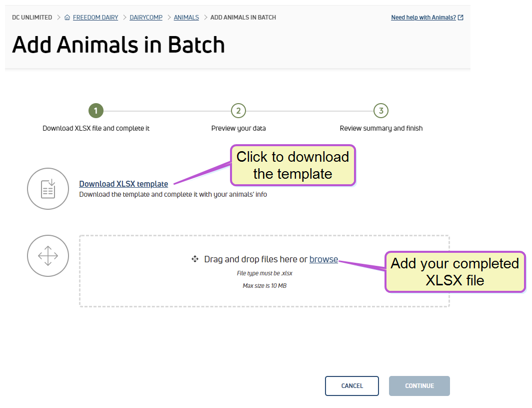This screenshot has width=532, height=408.
Task: Click the CONTINUE button
Action: (419, 386)
